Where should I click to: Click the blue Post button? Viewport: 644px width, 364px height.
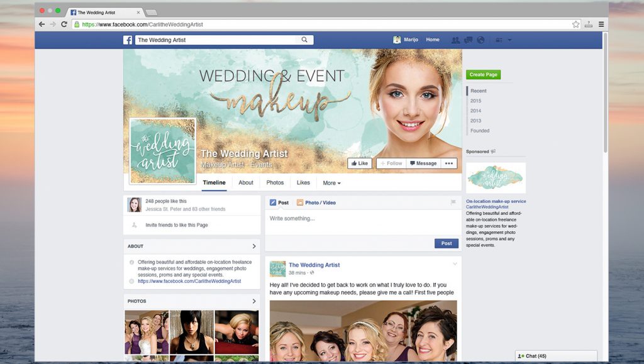tap(447, 243)
